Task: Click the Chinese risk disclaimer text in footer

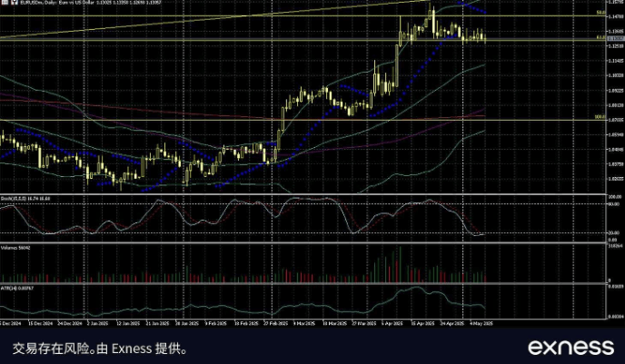Action: [x=100, y=349]
